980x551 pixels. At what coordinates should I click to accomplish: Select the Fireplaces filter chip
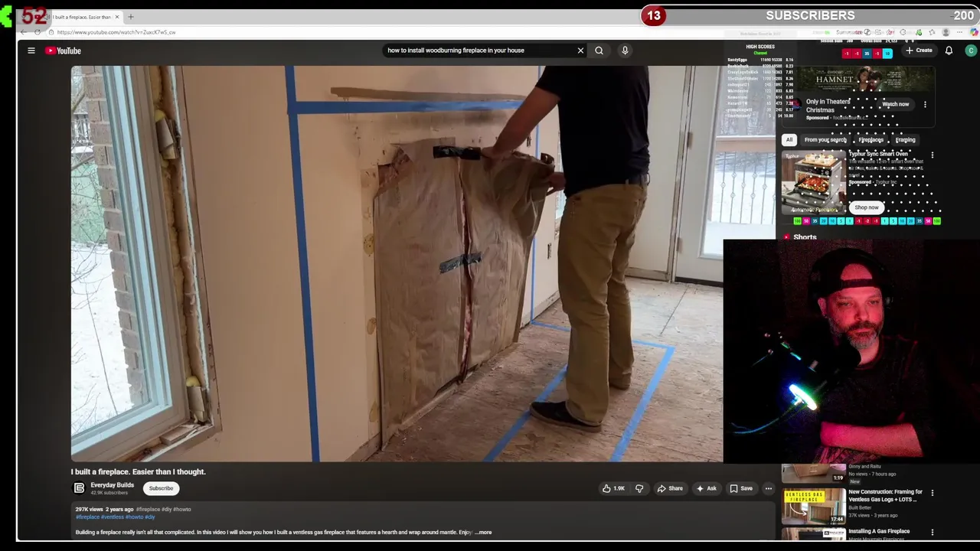coord(871,140)
